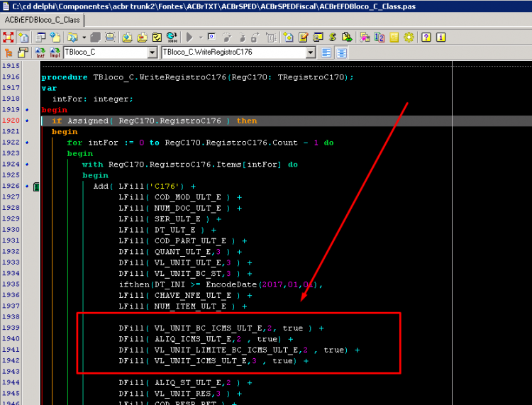This screenshot has width=532, height=405.
Task: Expand the open folder dropdown arrow
Action: (84, 38)
